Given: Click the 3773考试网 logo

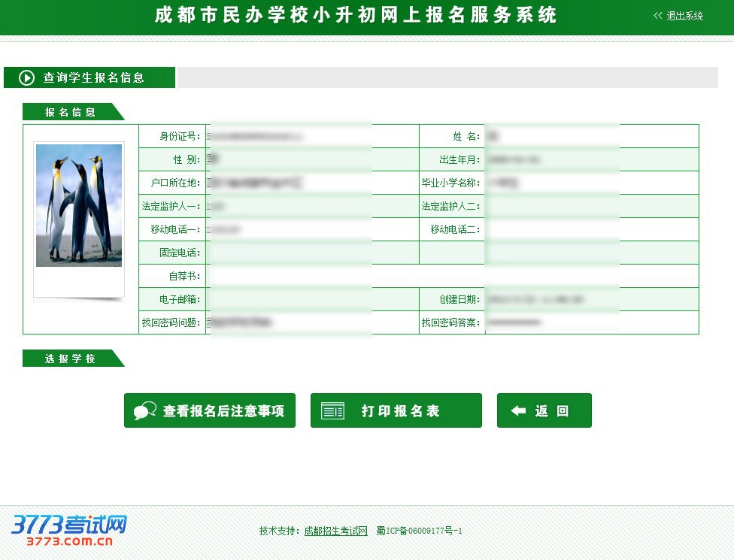Looking at the screenshot, I should click(x=69, y=523).
